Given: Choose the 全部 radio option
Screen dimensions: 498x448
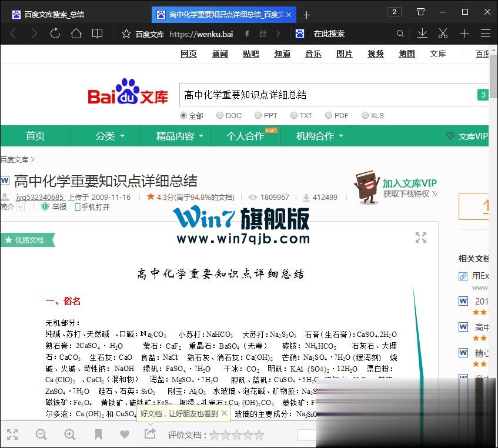Looking at the screenshot, I should [x=183, y=116].
